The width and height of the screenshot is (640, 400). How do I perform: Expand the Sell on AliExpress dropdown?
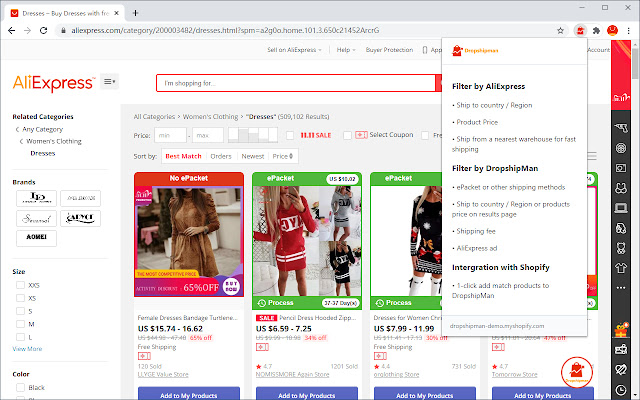click(x=298, y=49)
